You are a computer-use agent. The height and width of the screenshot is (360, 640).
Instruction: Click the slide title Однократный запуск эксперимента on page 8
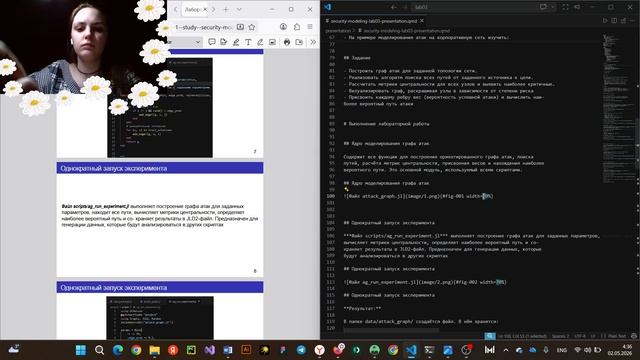pyautogui.click(x=113, y=168)
